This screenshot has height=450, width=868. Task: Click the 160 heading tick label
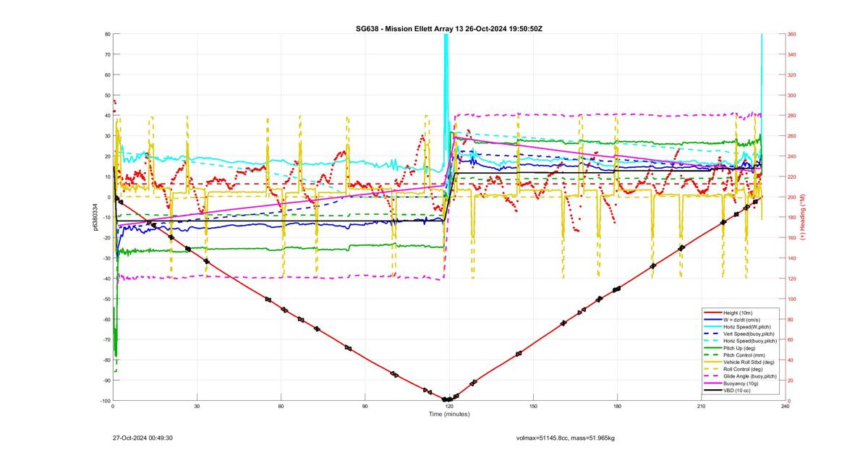click(792, 238)
